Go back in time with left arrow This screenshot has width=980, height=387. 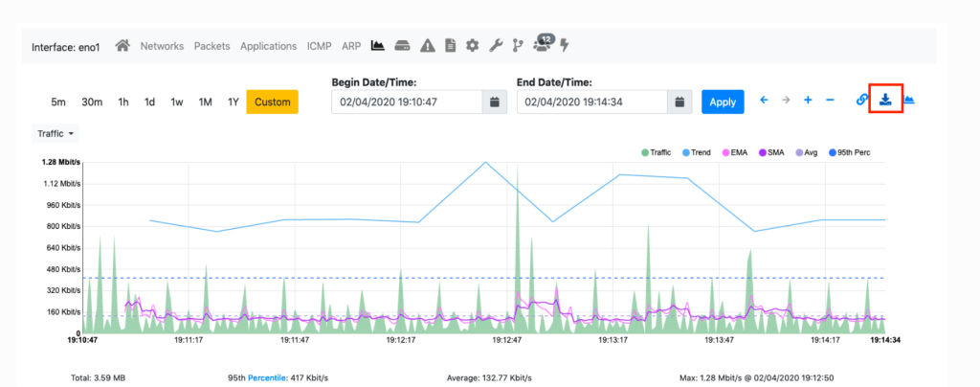764,100
